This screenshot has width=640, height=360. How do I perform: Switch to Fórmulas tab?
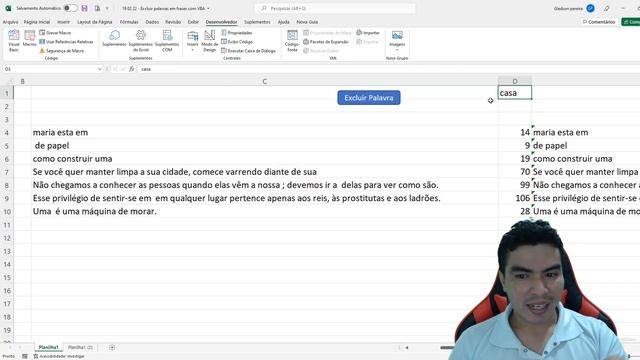point(129,22)
